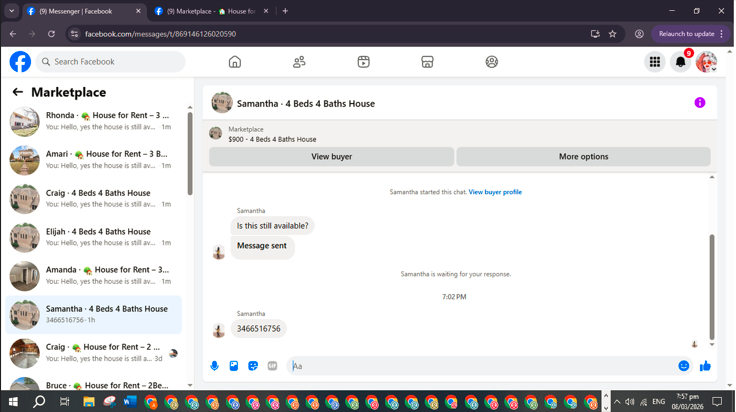Click the More options button
736x412 pixels.
tap(583, 157)
